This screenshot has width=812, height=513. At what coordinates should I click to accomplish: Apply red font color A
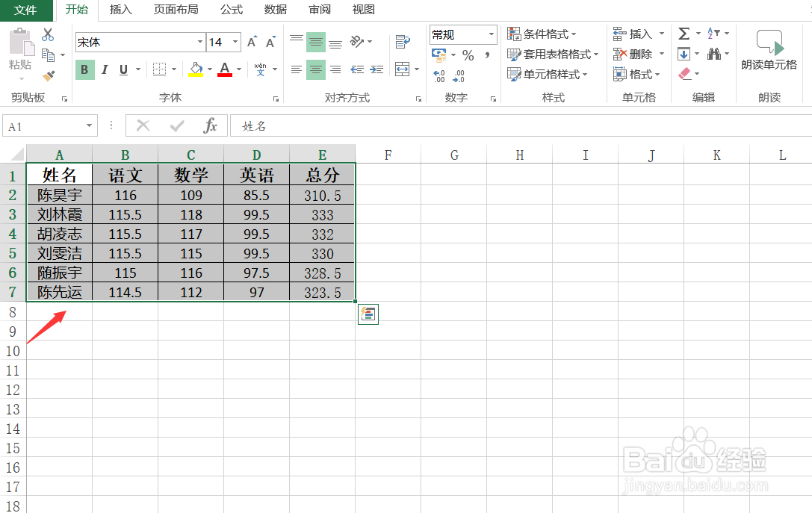[x=225, y=69]
